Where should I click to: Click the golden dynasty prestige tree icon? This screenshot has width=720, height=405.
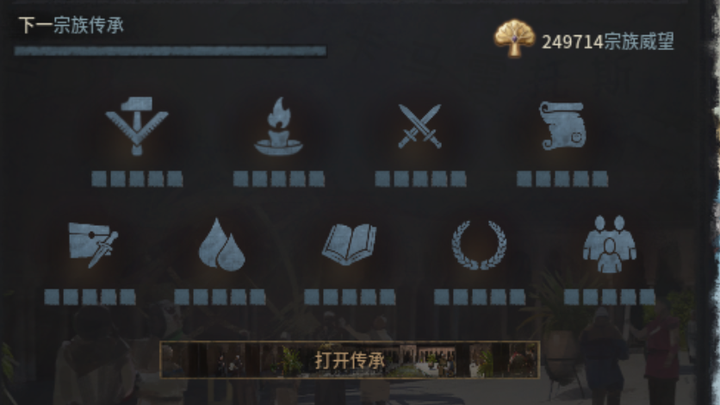point(514,38)
